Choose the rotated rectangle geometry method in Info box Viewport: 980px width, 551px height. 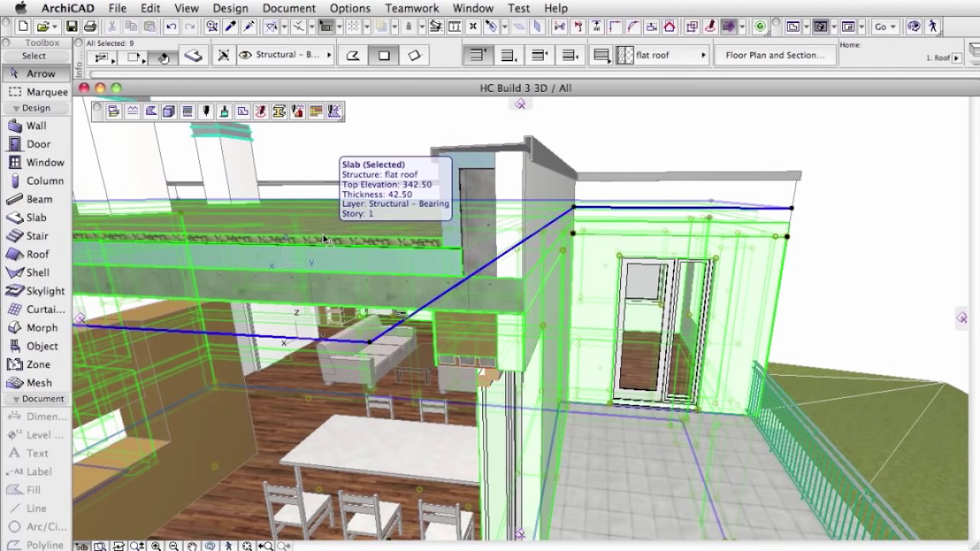(x=415, y=55)
